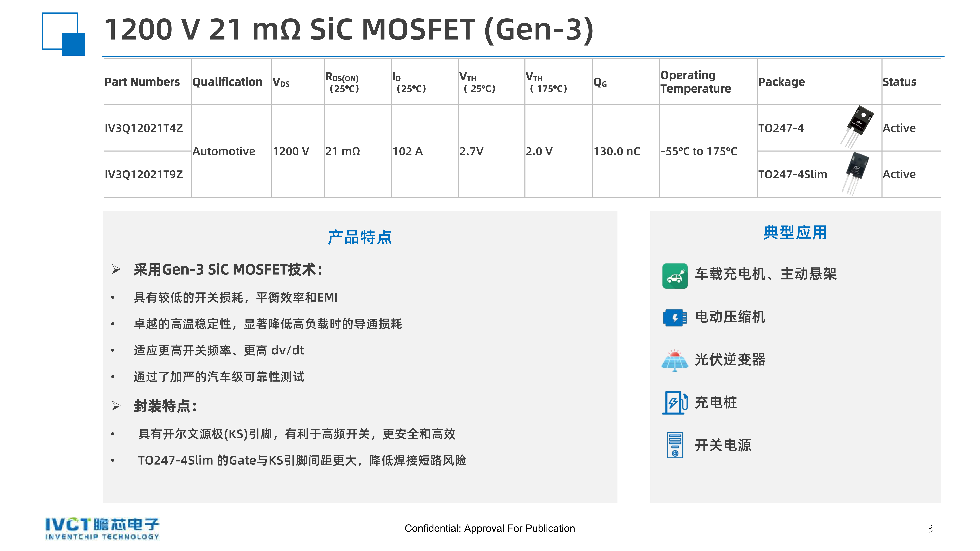Click the arrow bullet before 采用Gen-3 SiC MOSFET技术

pyautogui.click(x=116, y=270)
